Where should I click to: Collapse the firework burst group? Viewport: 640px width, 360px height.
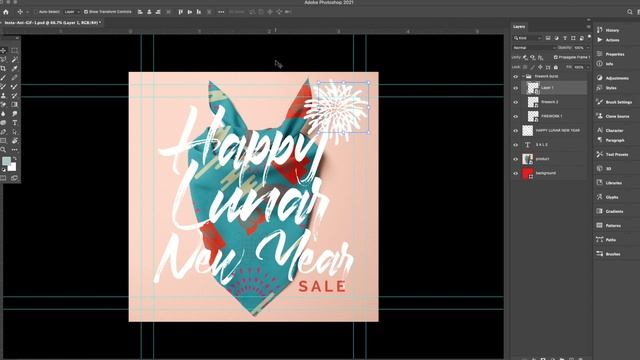click(x=523, y=76)
